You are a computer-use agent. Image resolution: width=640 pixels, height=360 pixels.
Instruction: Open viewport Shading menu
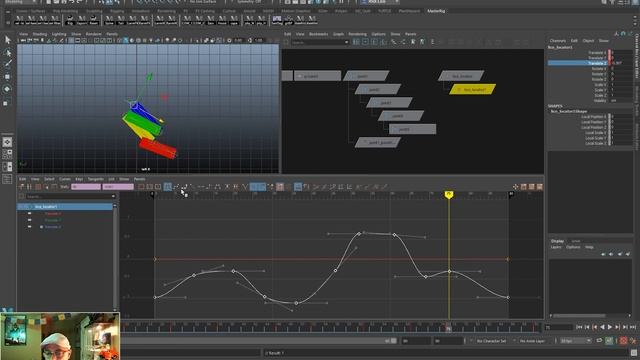[x=40, y=34]
